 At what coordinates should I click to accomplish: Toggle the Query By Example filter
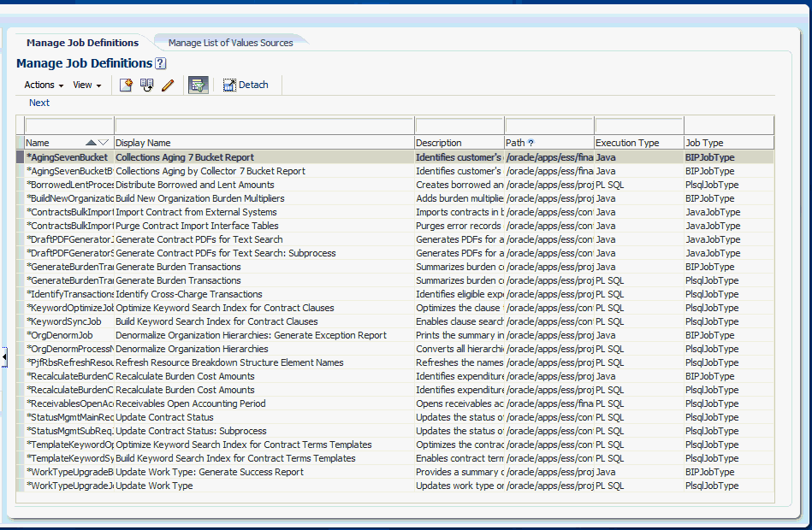(x=198, y=85)
